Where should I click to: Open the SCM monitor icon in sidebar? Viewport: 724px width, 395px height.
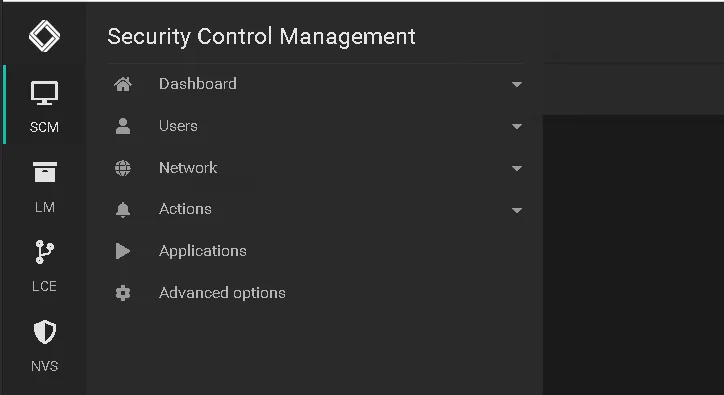click(x=44, y=93)
